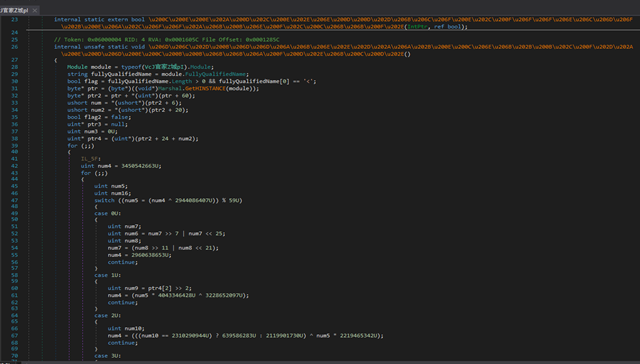
Task: Place cursor on line number 42
Action: click(x=15, y=166)
